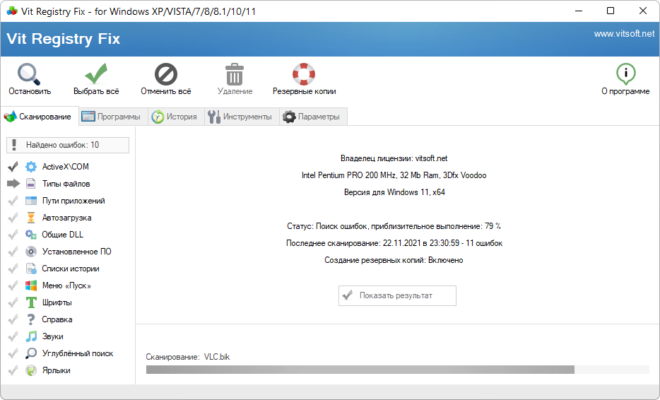Image resolution: width=660 pixels, height=400 pixels.
Task: Click the Intel Pentium PRO 200 MHz line
Action: pyautogui.click(x=394, y=175)
